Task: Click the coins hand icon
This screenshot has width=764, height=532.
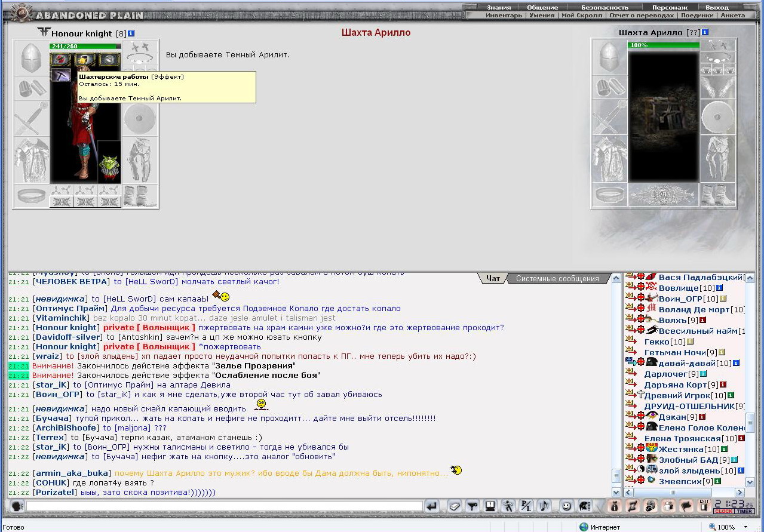Action: pos(651,506)
